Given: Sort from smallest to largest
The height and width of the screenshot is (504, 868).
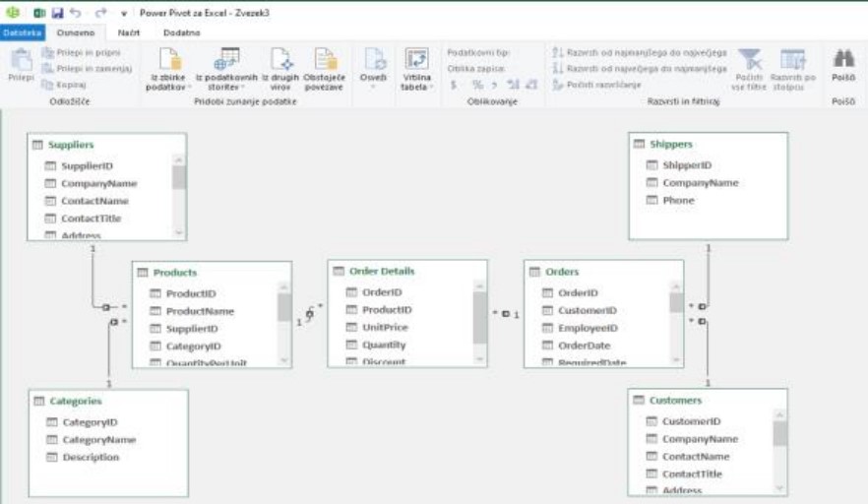Looking at the screenshot, I should (640, 52).
